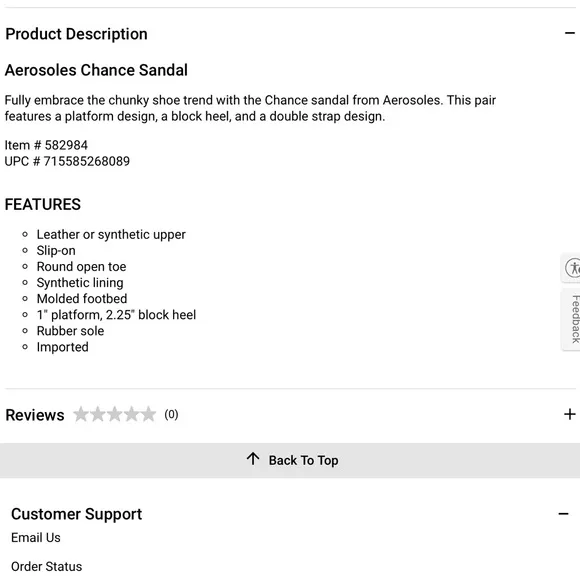Screen dimensions: 580x580
Task: Click the second review star
Action: [98, 414]
